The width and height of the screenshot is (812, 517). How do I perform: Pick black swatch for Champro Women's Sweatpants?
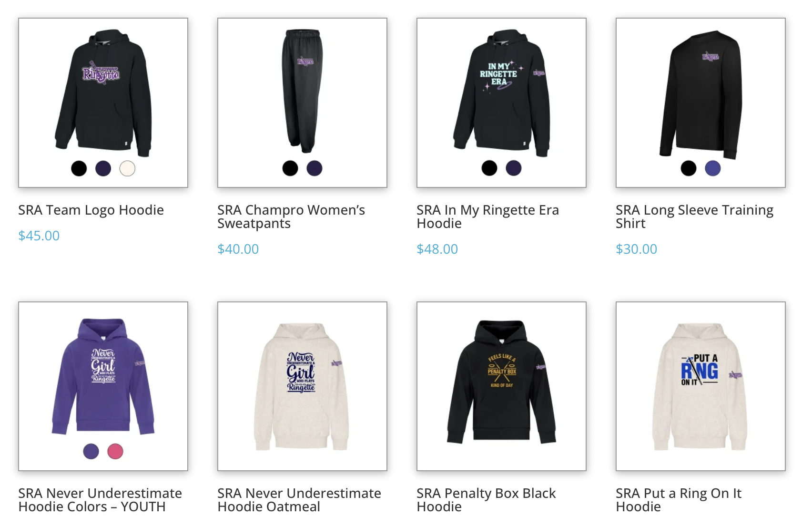pos(290,168)
